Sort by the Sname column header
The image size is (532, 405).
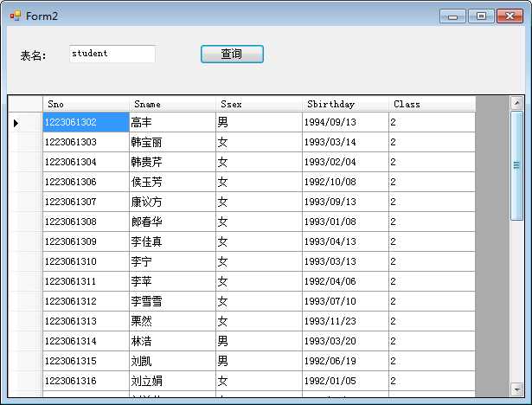172,104
